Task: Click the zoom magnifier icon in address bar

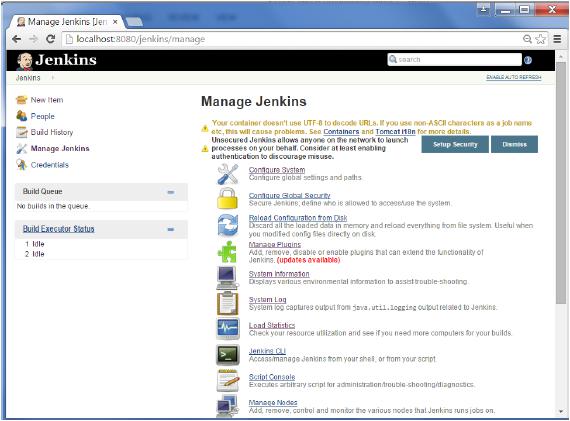Action: [x=527, y=39]
